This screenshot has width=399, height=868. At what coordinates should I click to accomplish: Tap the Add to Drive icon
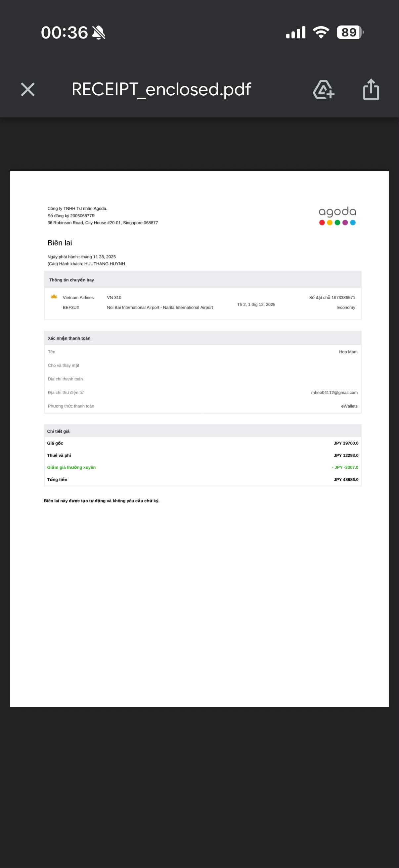[x=323, y=90]
